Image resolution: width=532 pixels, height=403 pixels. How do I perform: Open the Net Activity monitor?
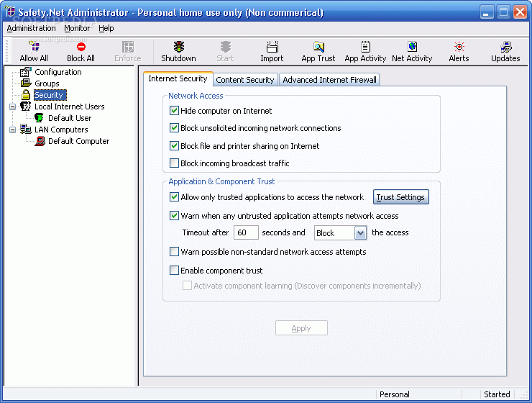(x=412, y=51)
